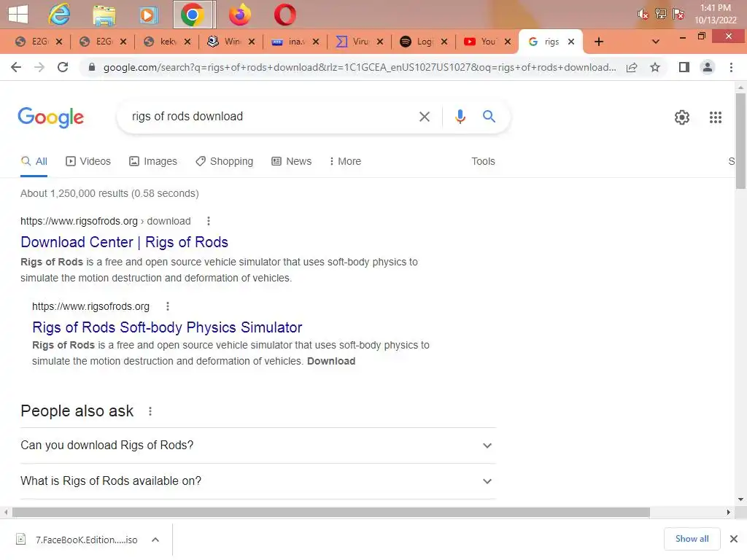
Task: Select the All results filter
Action: tap(34, 161)
